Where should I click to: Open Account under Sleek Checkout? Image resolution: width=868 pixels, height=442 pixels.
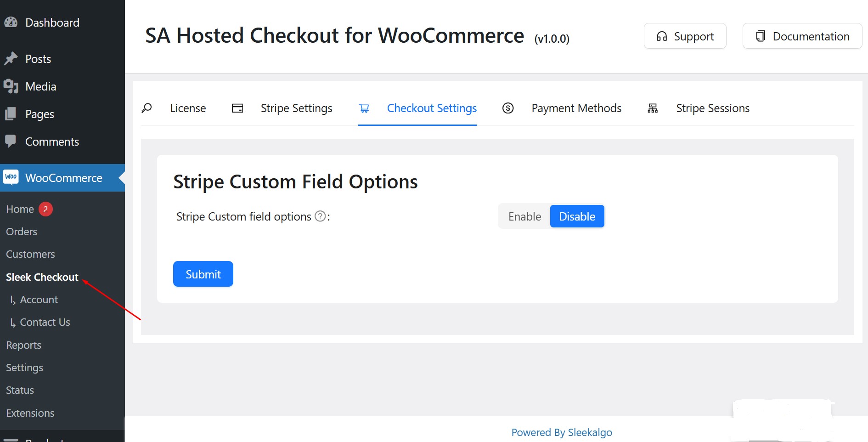coord(39,300)
